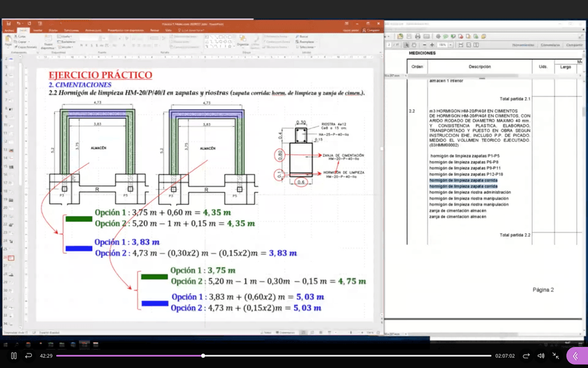
Task: Click the PDF page number input field
Action: [x=390, y=45]
